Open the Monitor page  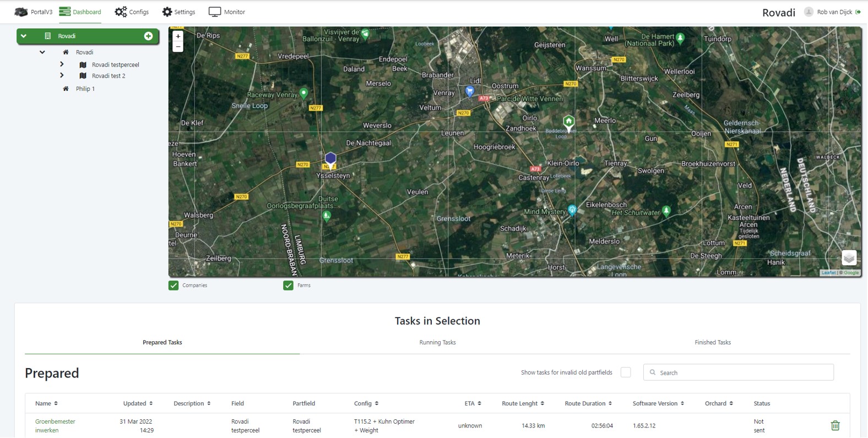(227, 12)
